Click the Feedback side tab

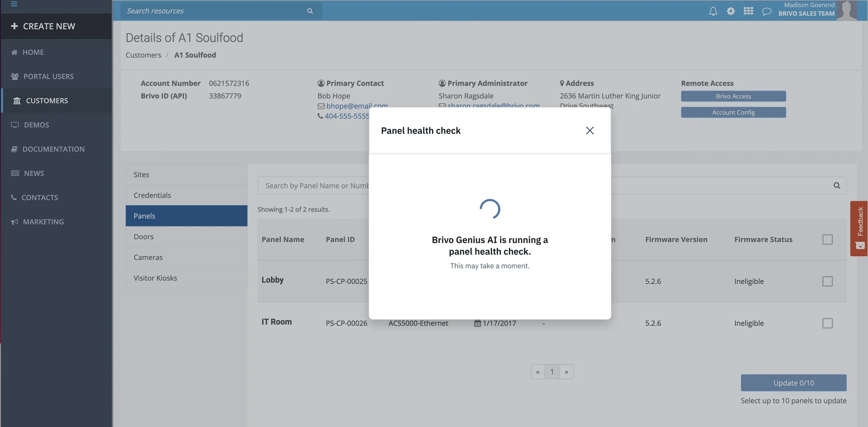860,228
